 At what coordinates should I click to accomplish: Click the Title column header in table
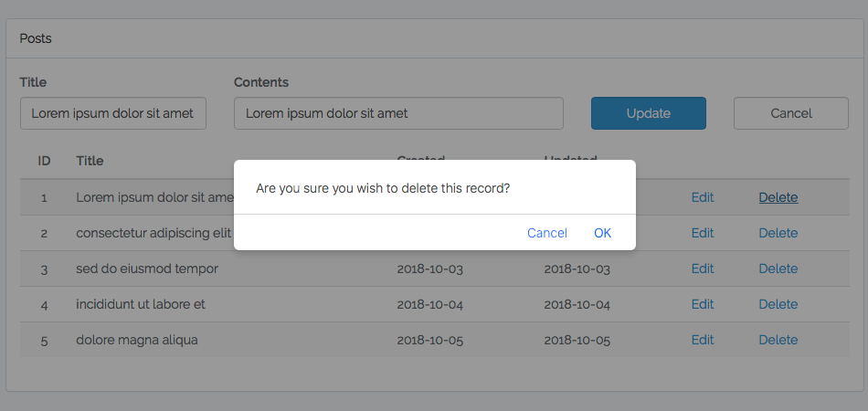pos(90,161)
